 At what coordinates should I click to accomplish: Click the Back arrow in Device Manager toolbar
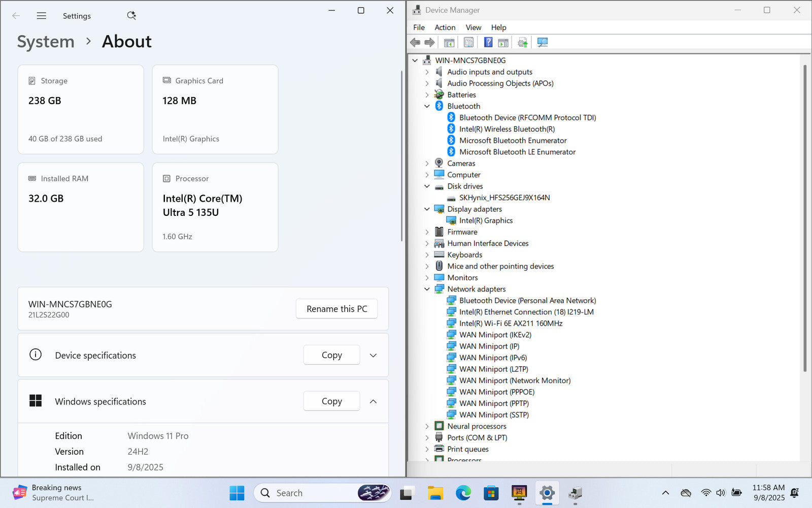415,42
